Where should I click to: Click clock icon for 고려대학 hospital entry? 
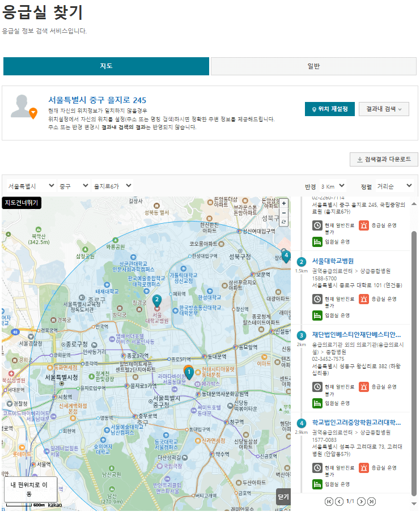(x=317, y=468)
